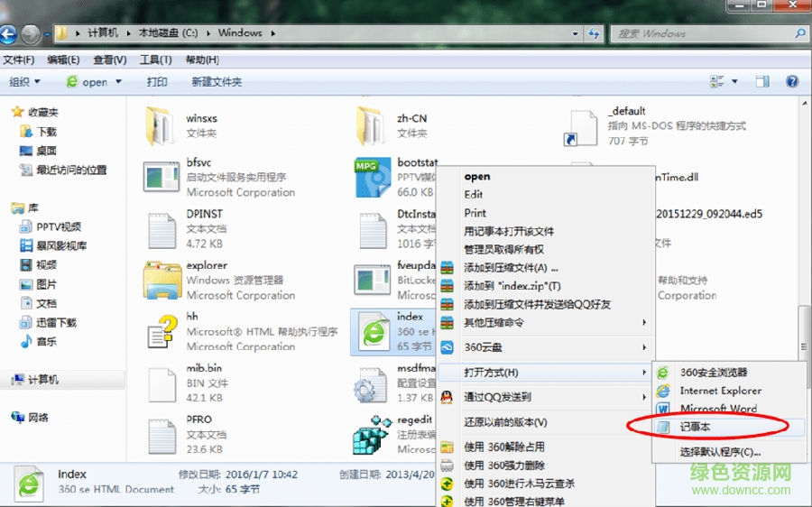Open the blue help question-mark icon
This screenshot has height=507, width=812.
point(792,81)
